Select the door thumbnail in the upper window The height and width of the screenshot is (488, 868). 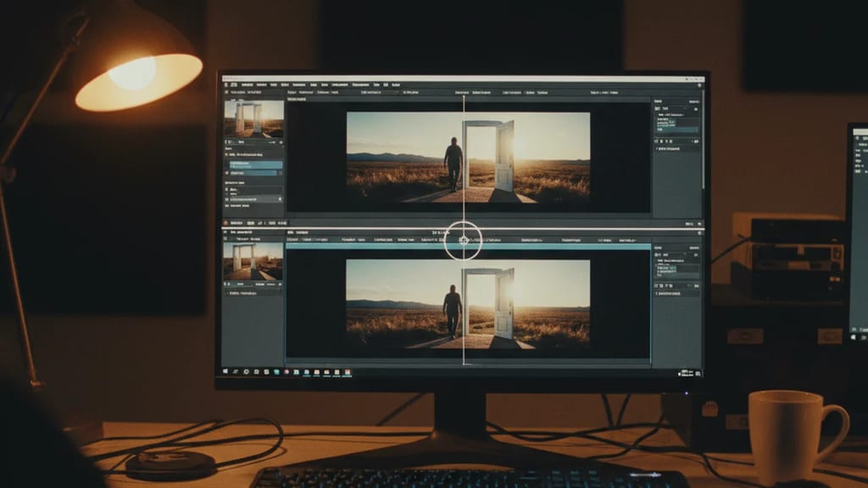(253, 119)
